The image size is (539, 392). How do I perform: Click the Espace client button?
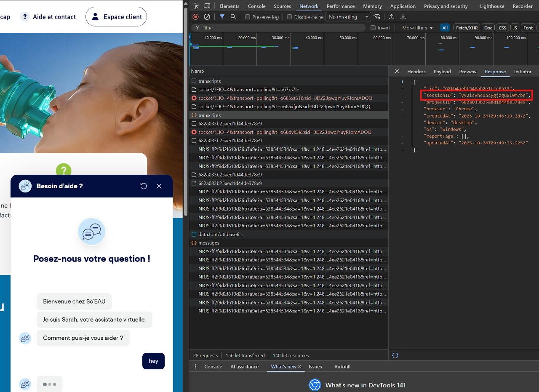(x=116, y=17)
